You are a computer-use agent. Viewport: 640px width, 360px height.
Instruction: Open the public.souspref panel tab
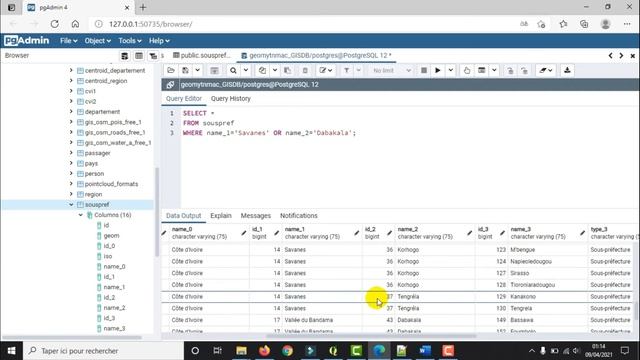click(x=202, y=56)
